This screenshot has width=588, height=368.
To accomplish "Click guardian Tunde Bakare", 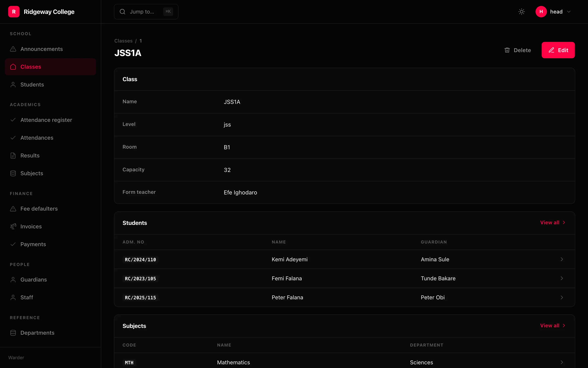I will [x=438, y=278].
